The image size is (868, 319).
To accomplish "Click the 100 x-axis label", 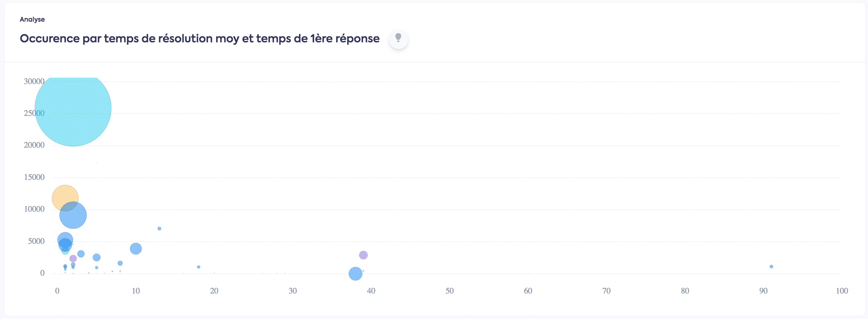I will [x=842, y=291].
